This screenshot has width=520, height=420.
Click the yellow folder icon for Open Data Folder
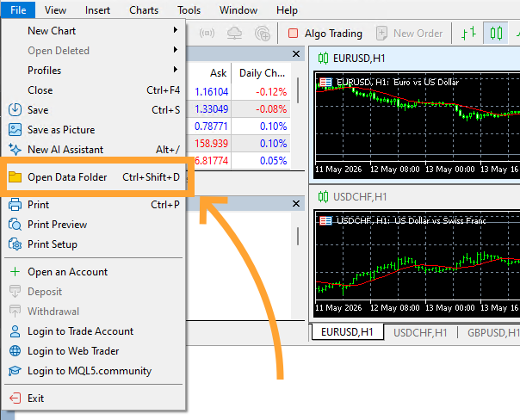[15, 177]
